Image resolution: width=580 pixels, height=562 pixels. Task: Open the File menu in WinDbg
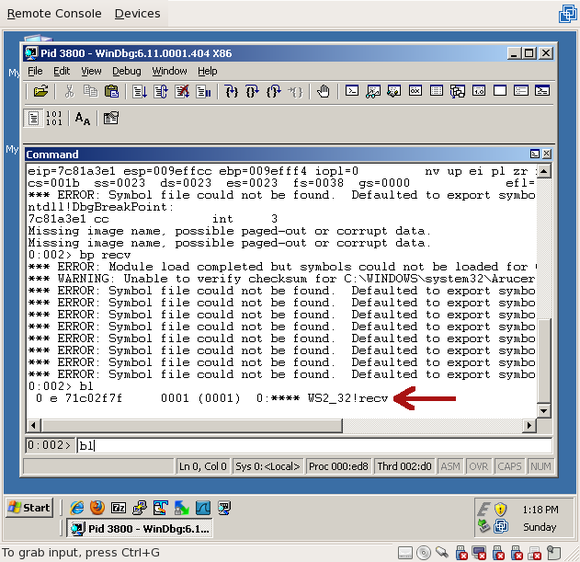pyautogui.click(x=35, y=71)
